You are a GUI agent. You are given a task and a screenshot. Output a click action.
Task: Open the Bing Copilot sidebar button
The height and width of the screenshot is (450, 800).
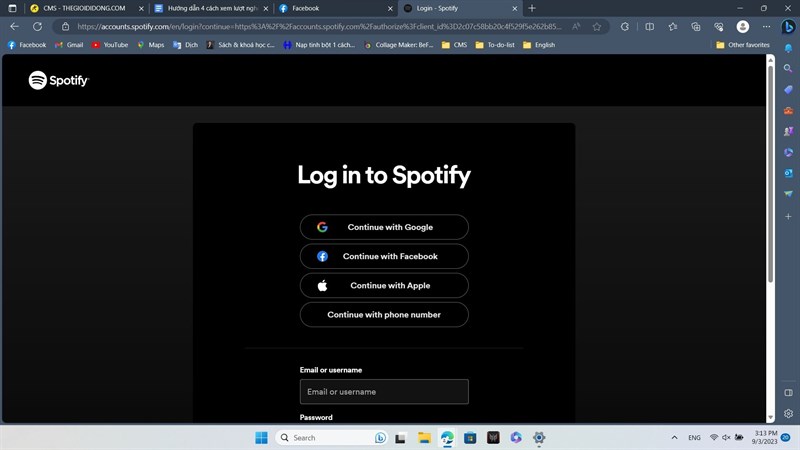pos(788,27)
